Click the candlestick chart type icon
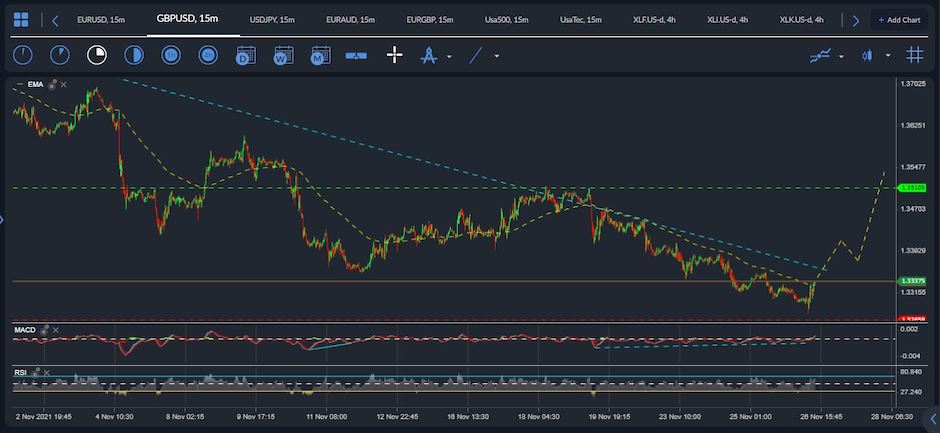The height and width of the screenshot is (433, 940). tap(867, 56)
